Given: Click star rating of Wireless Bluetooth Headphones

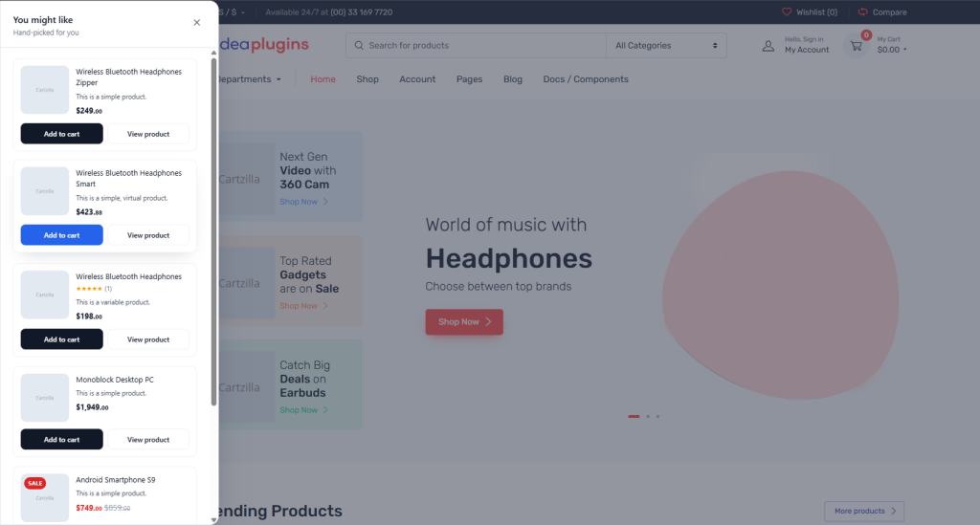Looking at the screenshot, I should click(89, 289).
